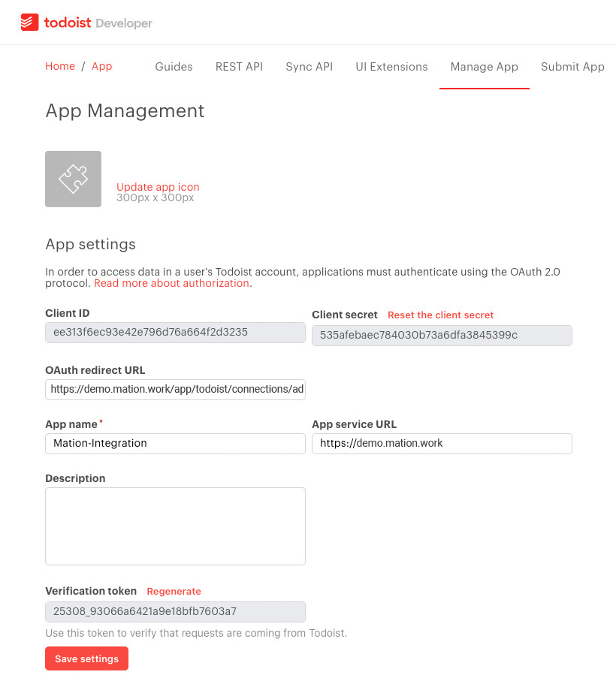Select the Client ID field
This screenshot has width=616, height=684.
pos(176,333)
